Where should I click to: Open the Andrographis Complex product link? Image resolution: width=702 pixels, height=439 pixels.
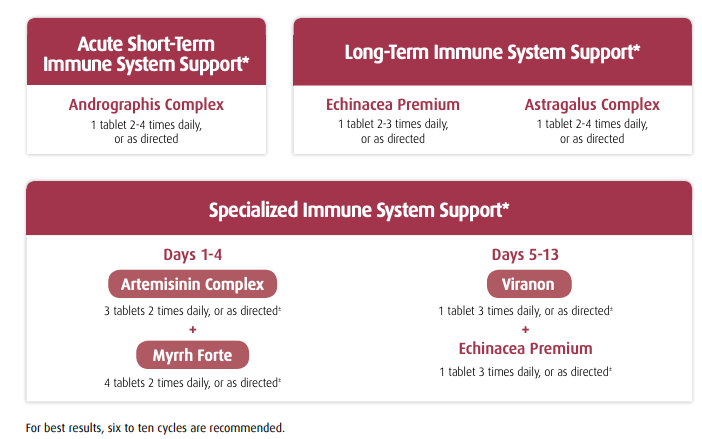pos(146,105)
